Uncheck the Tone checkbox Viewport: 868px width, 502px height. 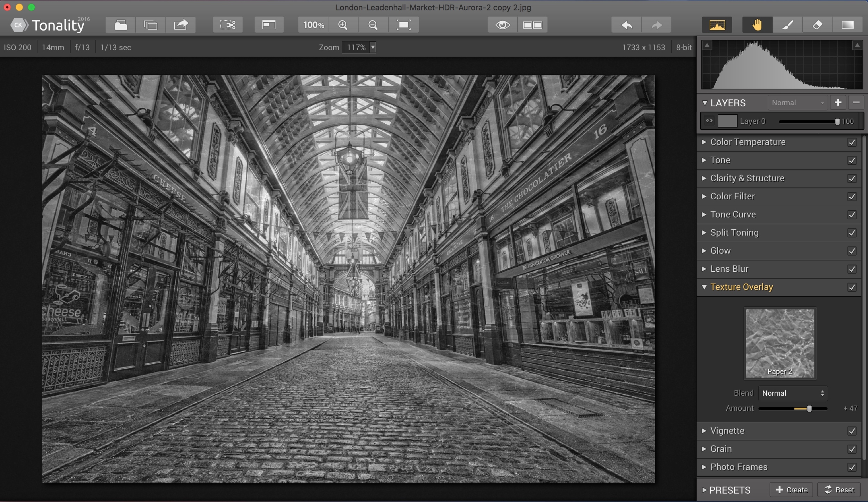pos(852,160)
